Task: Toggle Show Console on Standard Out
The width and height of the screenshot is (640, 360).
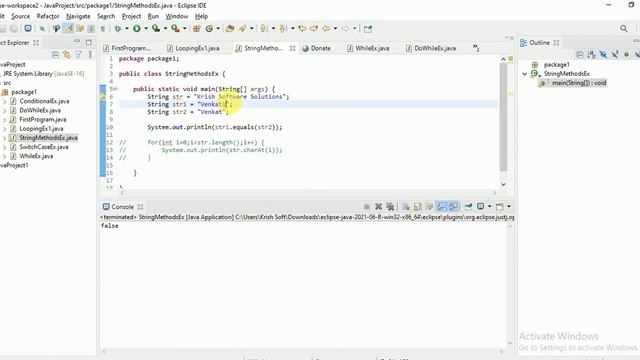Action: pos(441,207)
